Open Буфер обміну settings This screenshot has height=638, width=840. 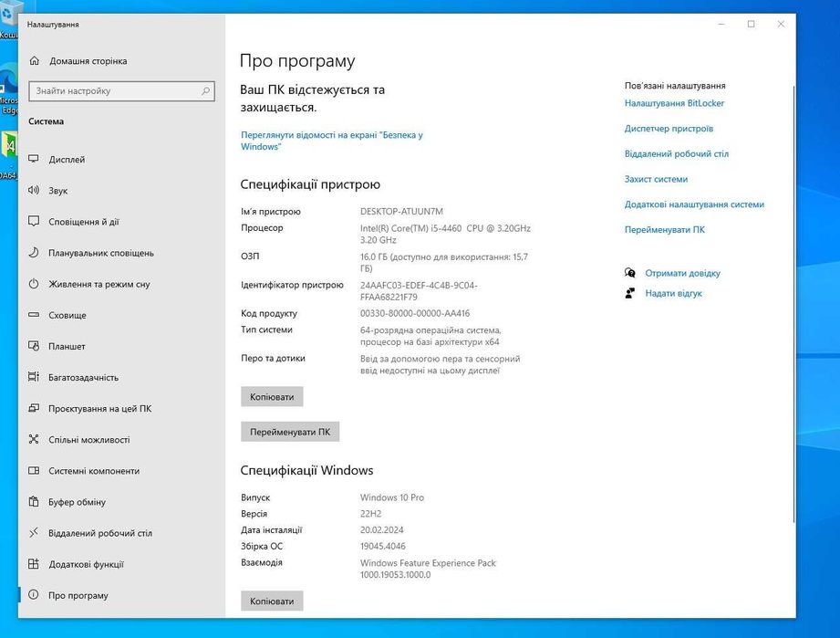pos(78,502)
